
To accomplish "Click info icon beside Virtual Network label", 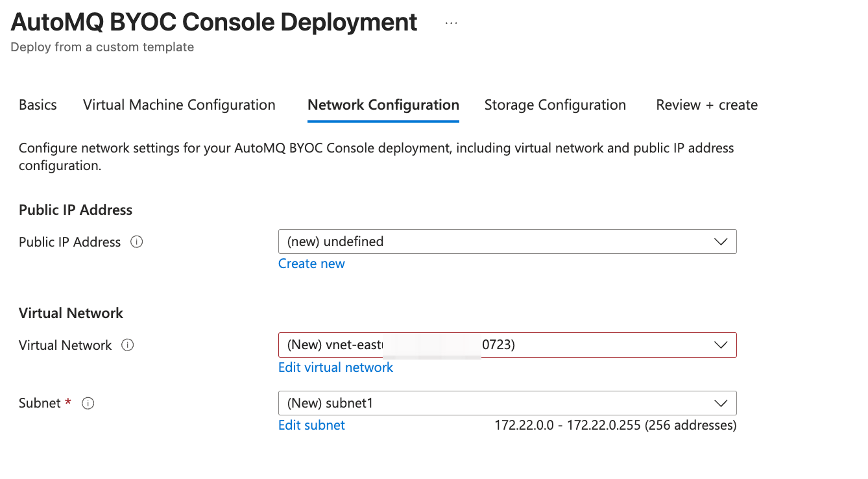I will 128,345.
